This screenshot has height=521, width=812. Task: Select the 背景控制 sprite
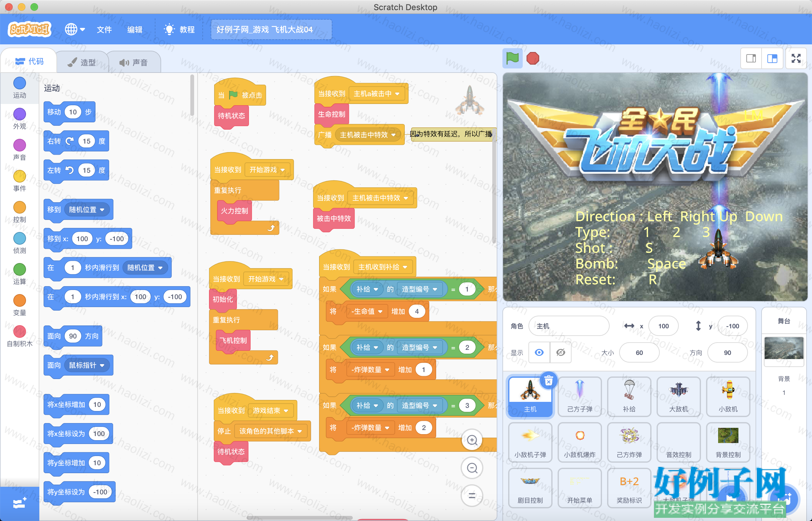pos(728,442)
